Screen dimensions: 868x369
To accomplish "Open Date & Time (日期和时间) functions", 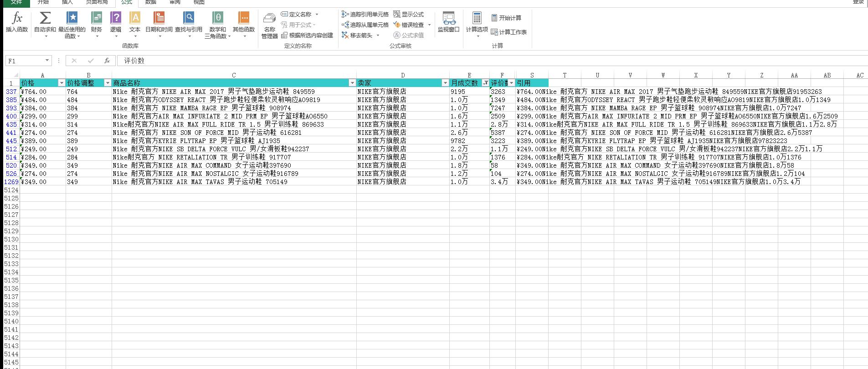I will (159, 24).
